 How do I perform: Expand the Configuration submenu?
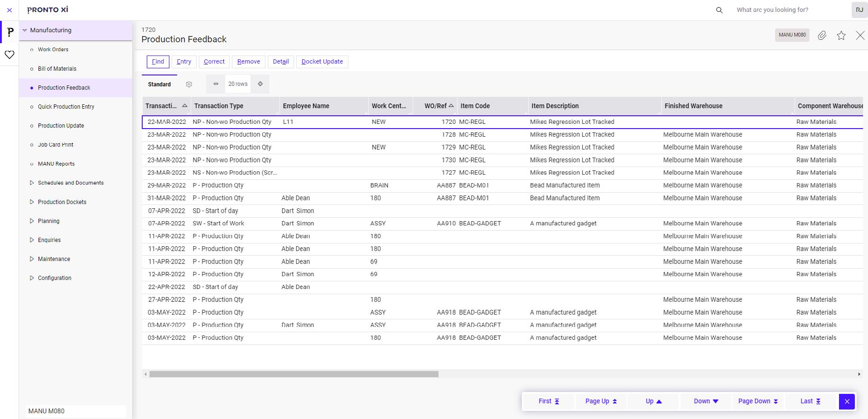[x=32, y=278]
